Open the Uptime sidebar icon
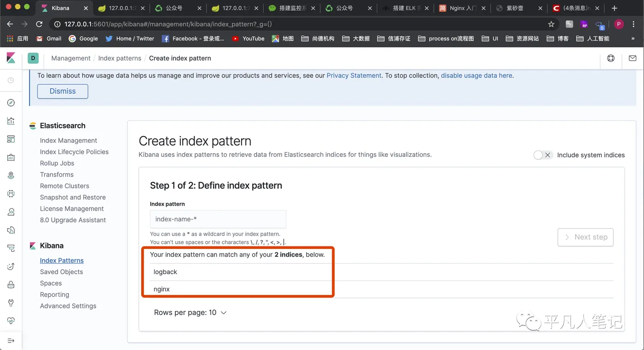The image size is (644, 350). [x=11, y=266]
